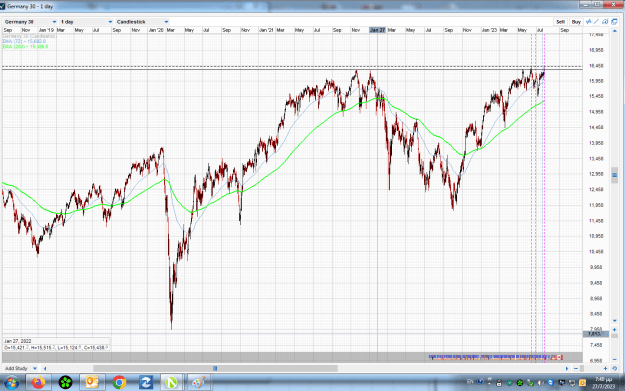Zoom in price scale with plus
This screenshot has width=625, height=391.
point(614,330)
